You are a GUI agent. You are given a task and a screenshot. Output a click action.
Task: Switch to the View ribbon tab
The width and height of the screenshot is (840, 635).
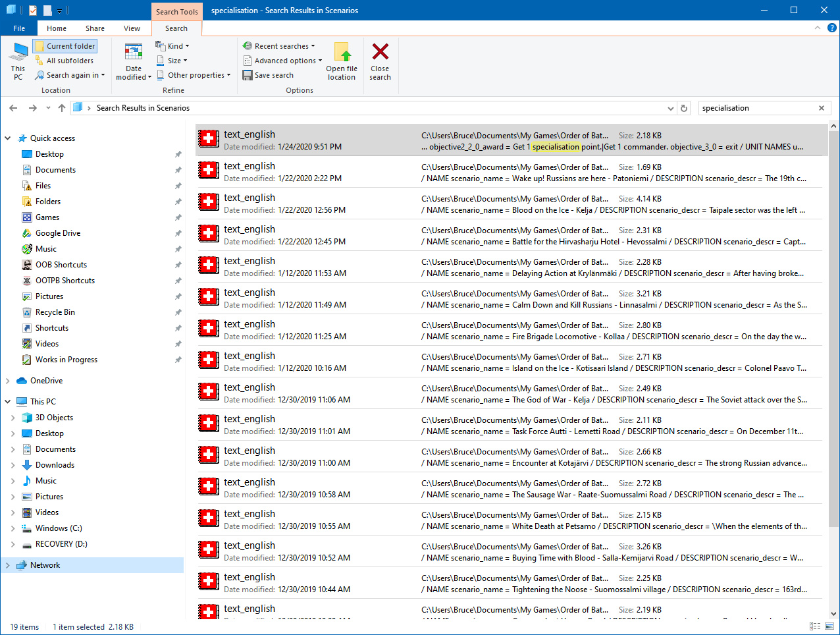point(132,28)
